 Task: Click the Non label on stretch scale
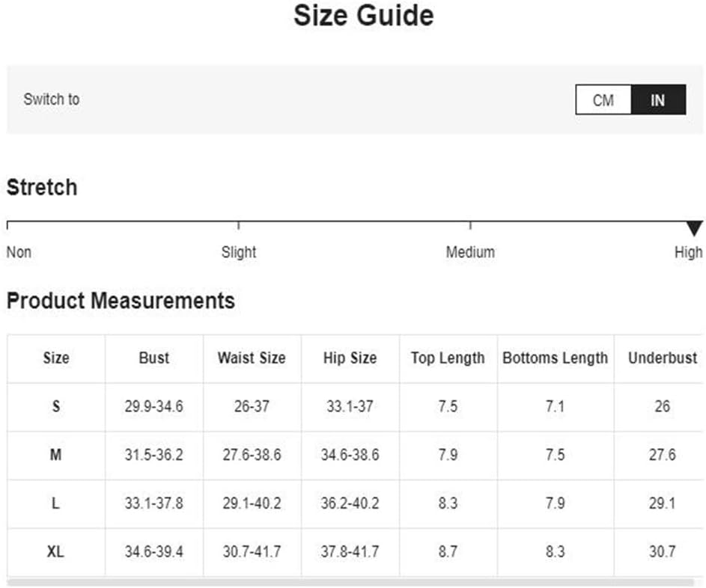coord(19,252)
